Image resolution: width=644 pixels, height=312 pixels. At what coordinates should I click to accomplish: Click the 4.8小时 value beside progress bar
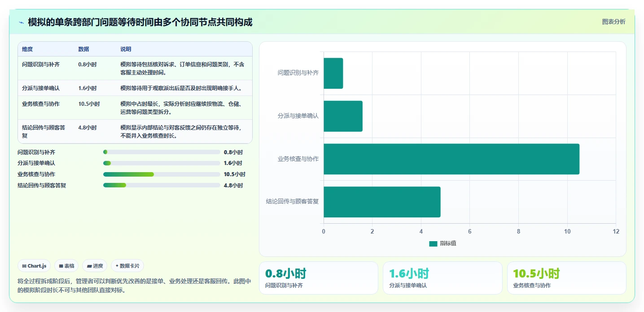click(233, 185)
